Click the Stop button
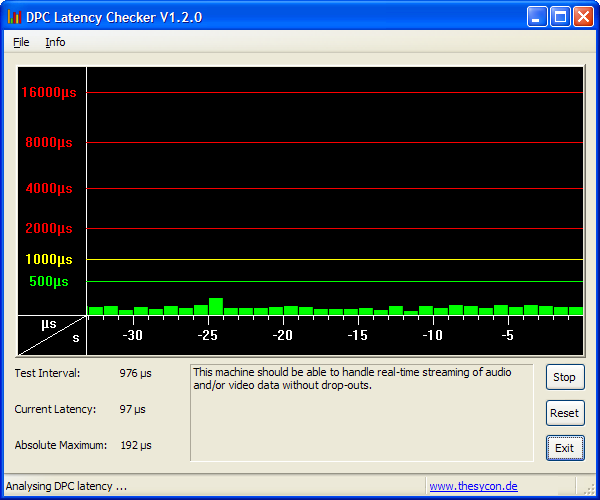Screen dimensions: 600x500 [x=565, y=377]
